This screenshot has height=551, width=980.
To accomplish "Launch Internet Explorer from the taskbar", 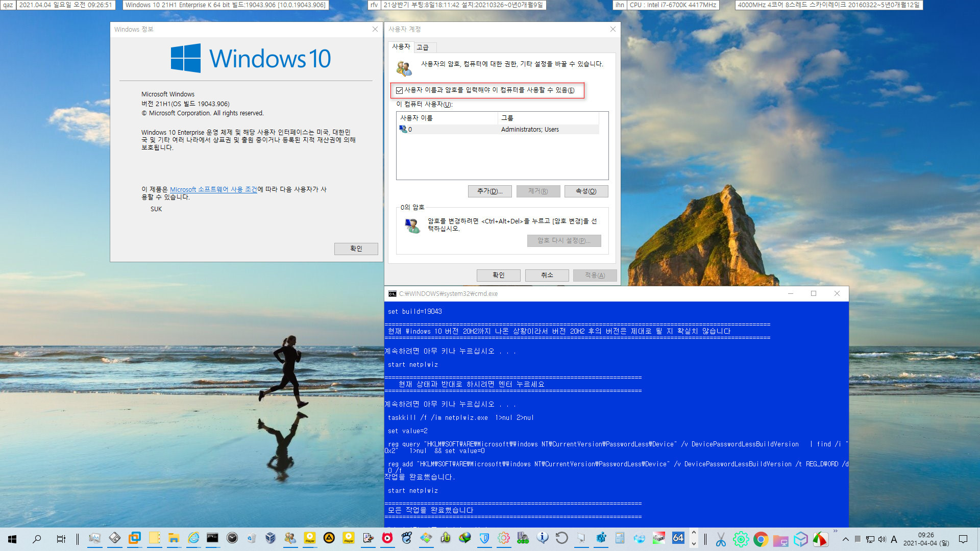I will pyautogui.click(x=193, y=538).
